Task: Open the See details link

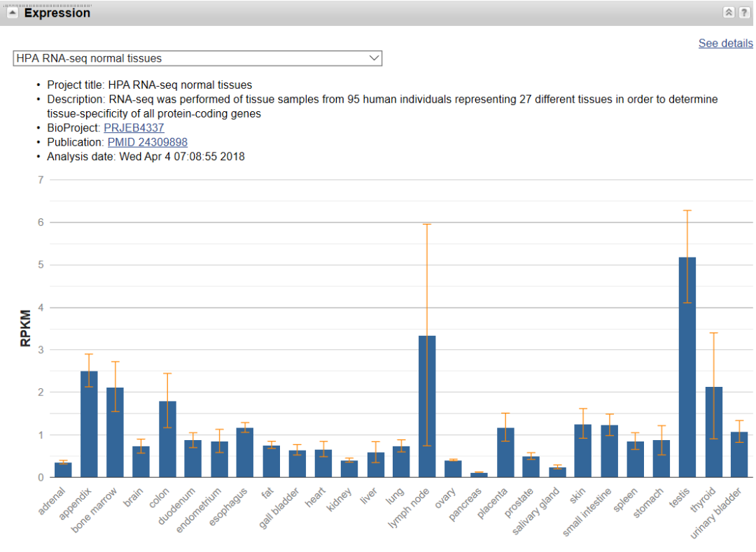Action: [x=725, y=43]
